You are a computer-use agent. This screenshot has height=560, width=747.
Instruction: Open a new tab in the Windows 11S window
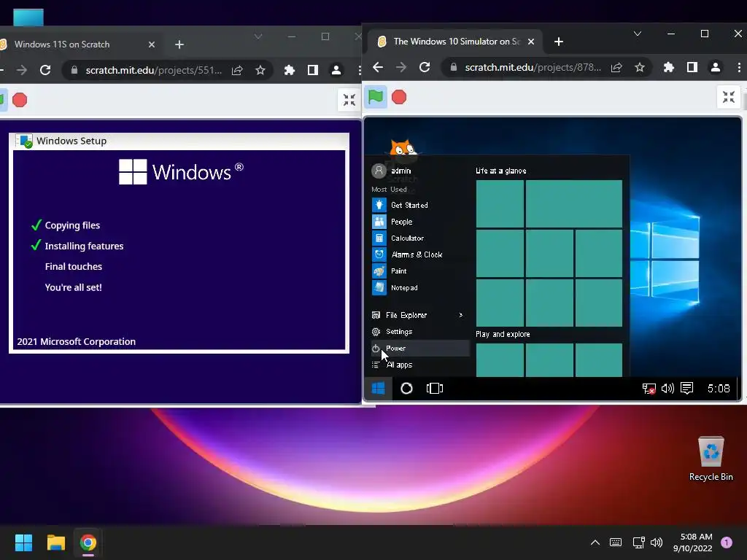pyautogui.click(x=179, y=44)
